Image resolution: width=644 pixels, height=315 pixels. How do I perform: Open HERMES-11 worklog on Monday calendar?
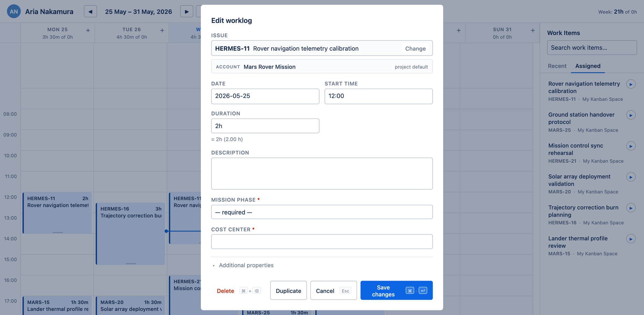pyautogui.click(x=57, y=213)
